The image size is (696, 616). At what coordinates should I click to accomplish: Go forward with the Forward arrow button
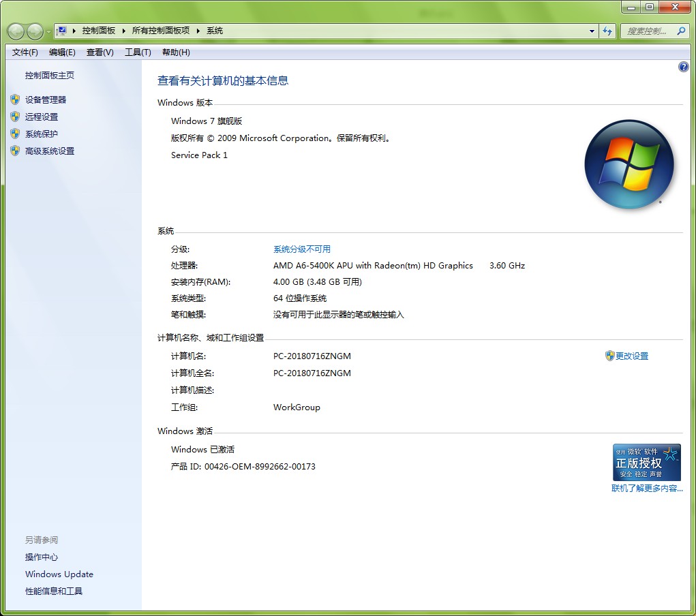point(35,31)
